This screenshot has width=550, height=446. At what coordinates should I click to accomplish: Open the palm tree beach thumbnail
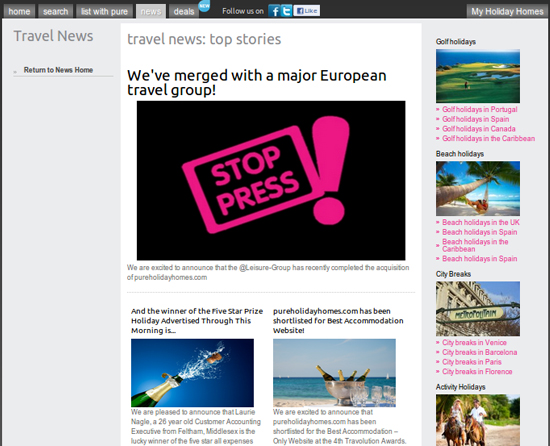click(478, 188)
